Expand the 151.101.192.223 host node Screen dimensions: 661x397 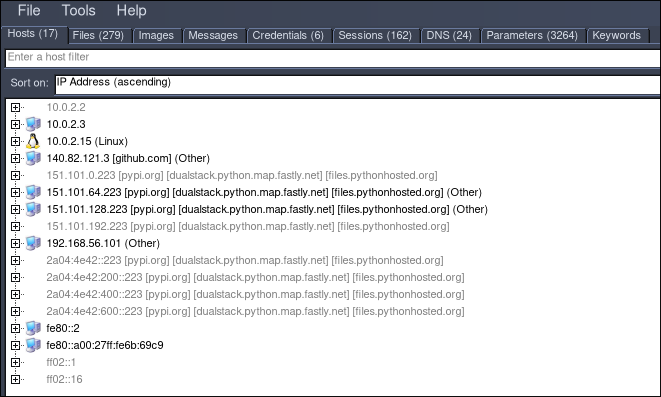click(x=15, y=226)
